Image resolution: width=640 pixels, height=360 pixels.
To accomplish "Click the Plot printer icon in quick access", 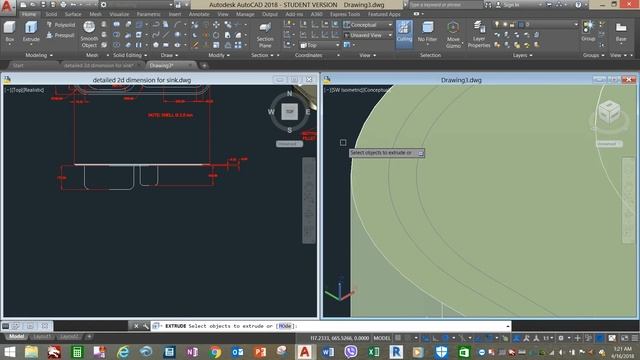I will tap(63, 5).
